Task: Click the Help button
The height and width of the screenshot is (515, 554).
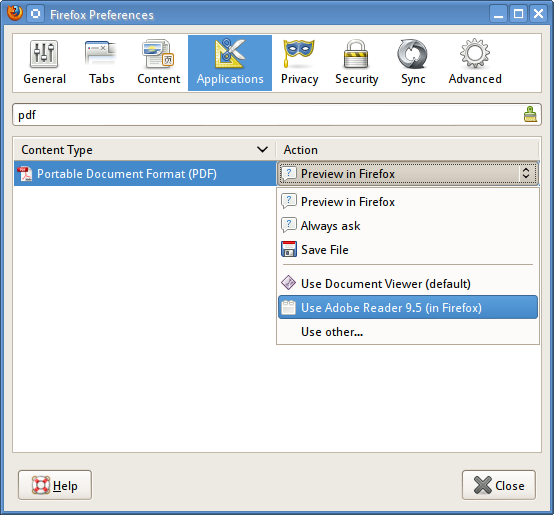Action: click(55, 485)
